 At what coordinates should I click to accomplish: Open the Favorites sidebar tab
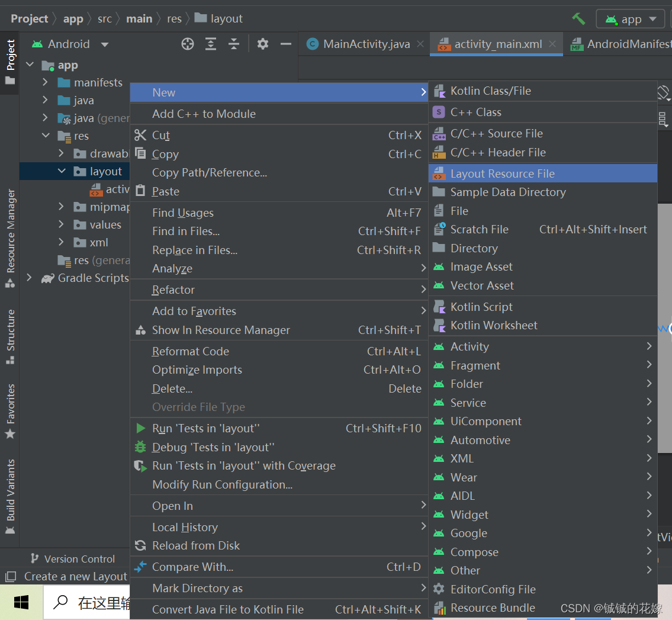coord(10,411)
